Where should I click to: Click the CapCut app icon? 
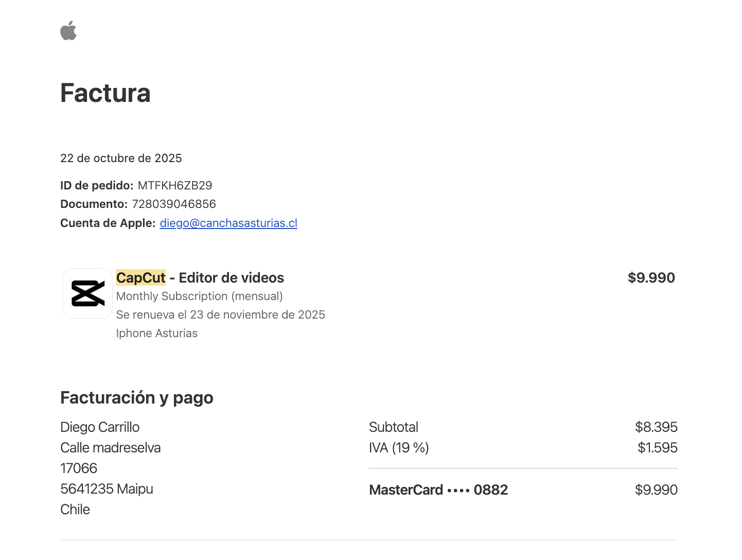tap(87, 293)
